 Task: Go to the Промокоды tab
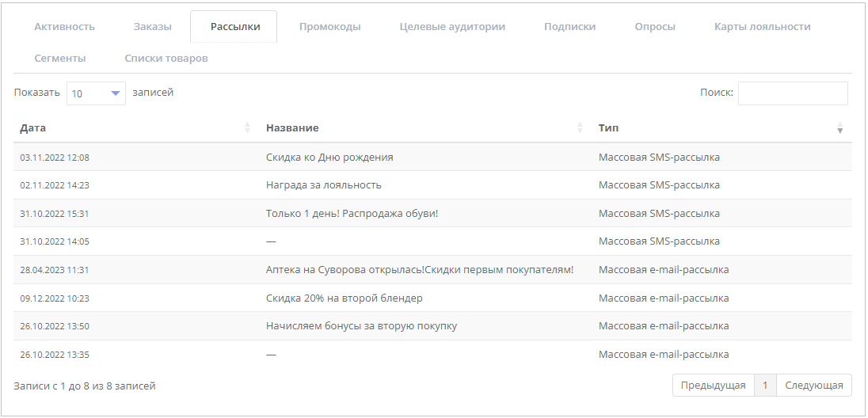[x=330, y=27]
